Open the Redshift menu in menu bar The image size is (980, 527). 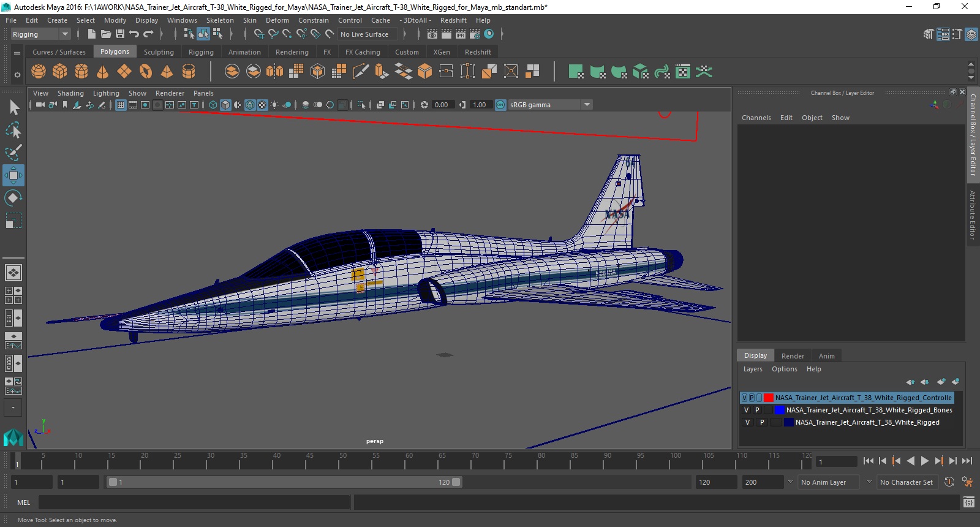pos(453,20)
